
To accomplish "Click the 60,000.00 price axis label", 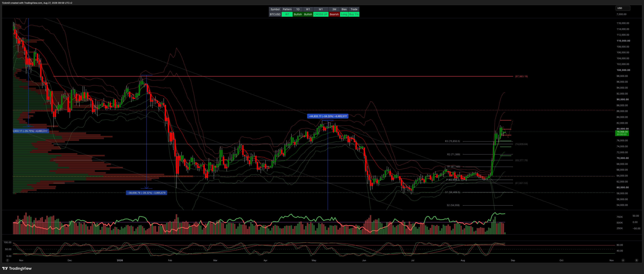I will pos(622,187).
